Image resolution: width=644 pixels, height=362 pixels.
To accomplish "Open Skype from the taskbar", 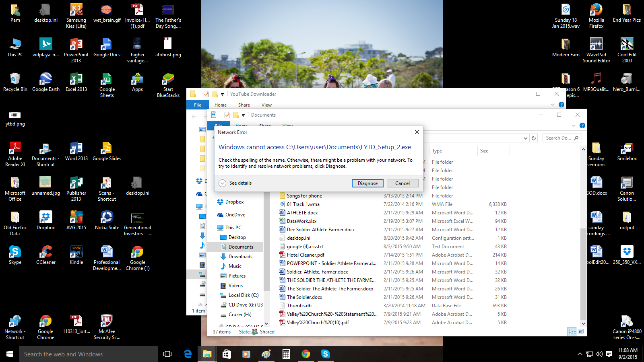I will pos(326,354).
